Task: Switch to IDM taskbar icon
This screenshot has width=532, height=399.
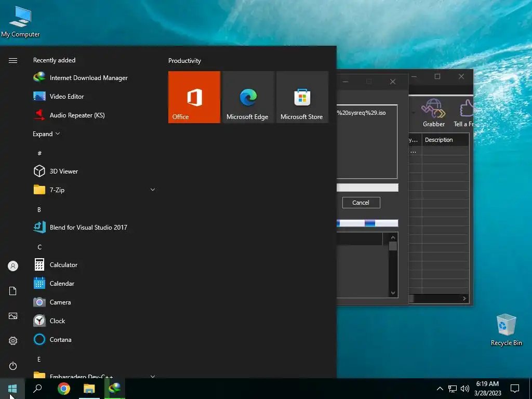Action: tap(115, 389)
